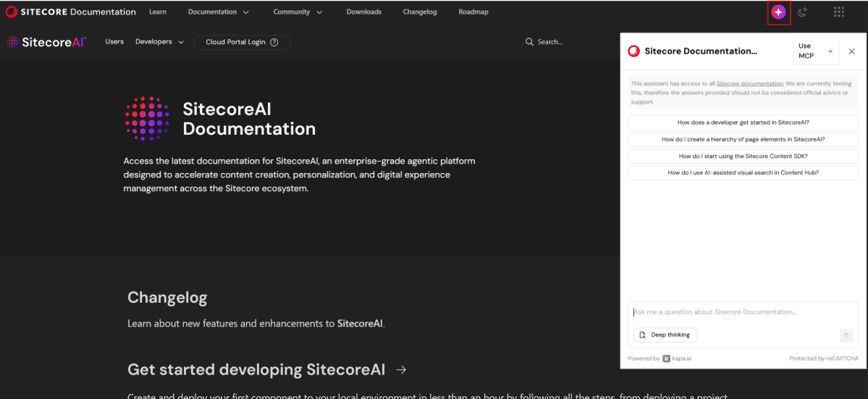Ask how a developer gets started

click(x=743, y=123)
